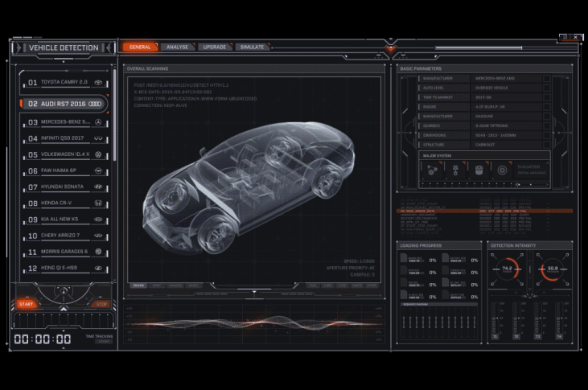Tick the checkbox on the Structure row

tap(547, 145)
